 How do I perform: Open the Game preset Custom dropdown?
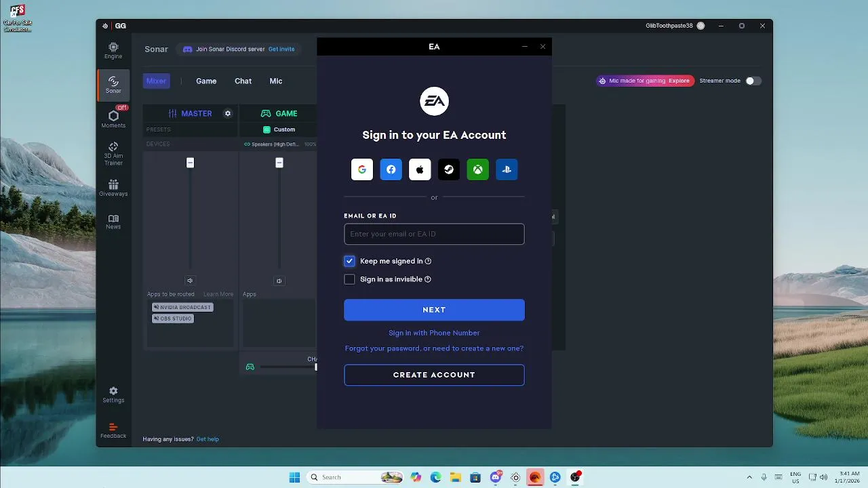(279, 129)
